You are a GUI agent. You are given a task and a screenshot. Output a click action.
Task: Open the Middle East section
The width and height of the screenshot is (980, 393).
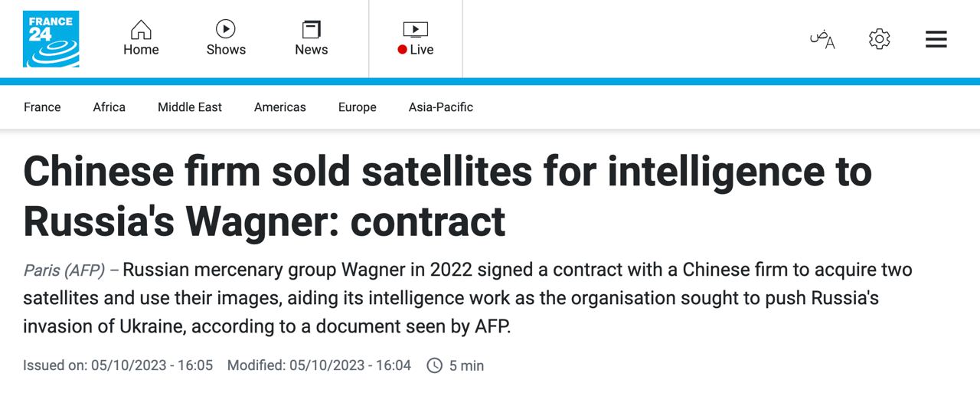coord(190,107)
